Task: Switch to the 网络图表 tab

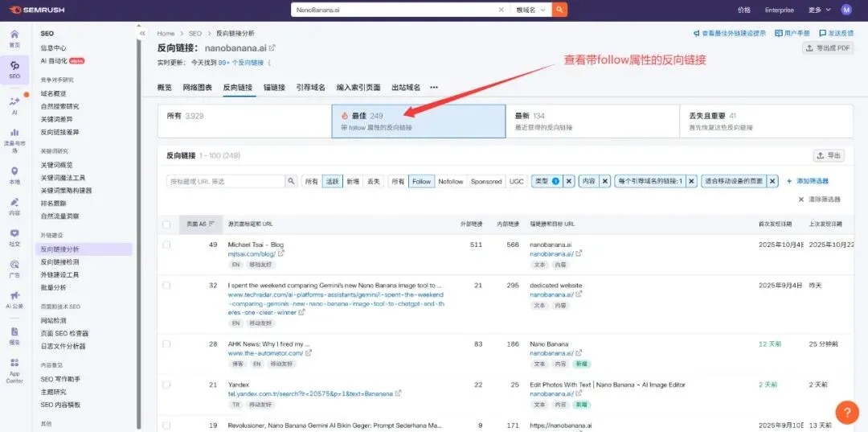Action: [x=197, y=88]
